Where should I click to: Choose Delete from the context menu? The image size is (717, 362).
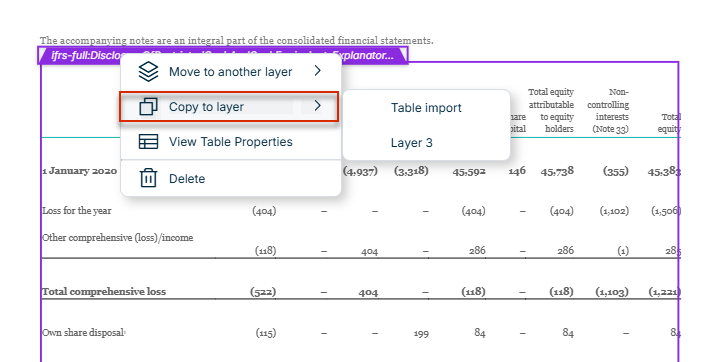[230, 178]
